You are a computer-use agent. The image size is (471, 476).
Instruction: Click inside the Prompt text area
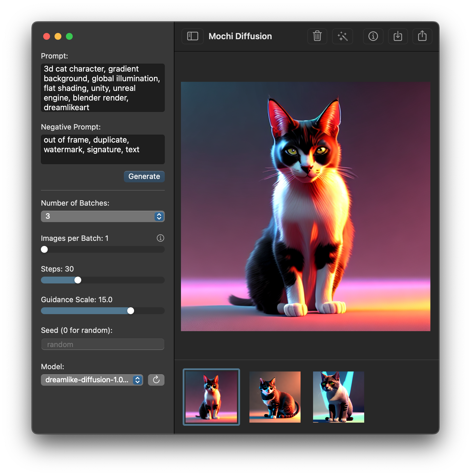[x=103, y=88]
